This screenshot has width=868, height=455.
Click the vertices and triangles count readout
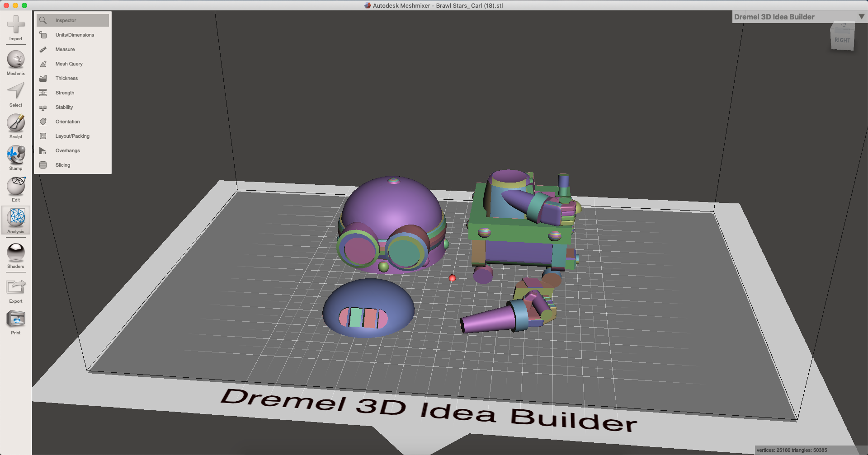[792, 450]
